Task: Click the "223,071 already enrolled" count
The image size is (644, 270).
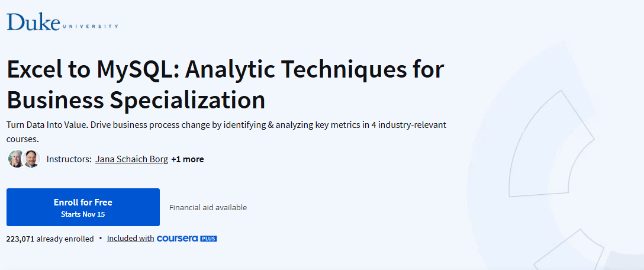Action: [x=50, y=239]
